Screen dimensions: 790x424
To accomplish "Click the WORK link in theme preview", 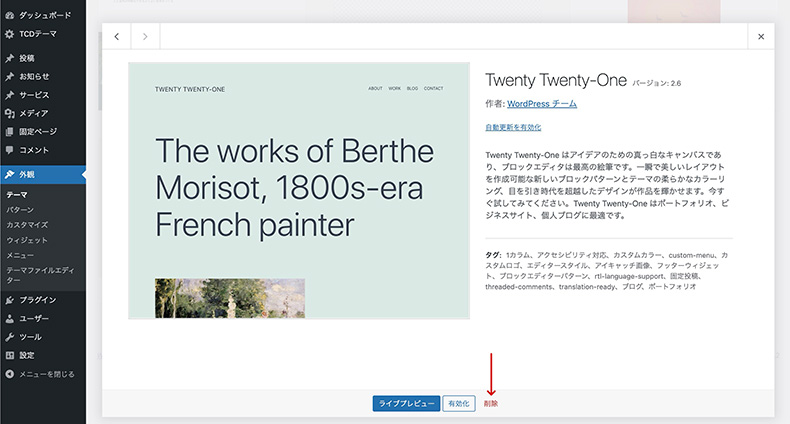I will 394,89.
